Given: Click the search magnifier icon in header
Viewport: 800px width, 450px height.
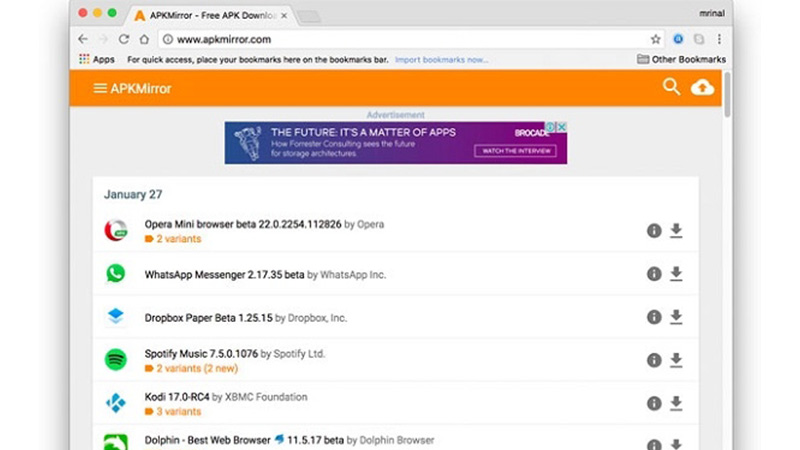Looking at the screenshot, I should [x=671, y=87].
